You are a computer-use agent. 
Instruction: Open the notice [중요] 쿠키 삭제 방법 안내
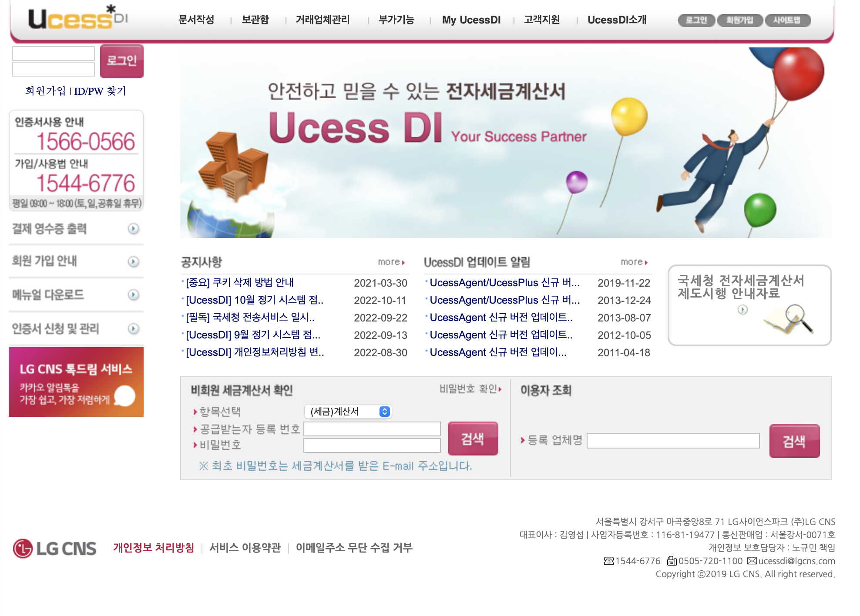click(239, 283)
